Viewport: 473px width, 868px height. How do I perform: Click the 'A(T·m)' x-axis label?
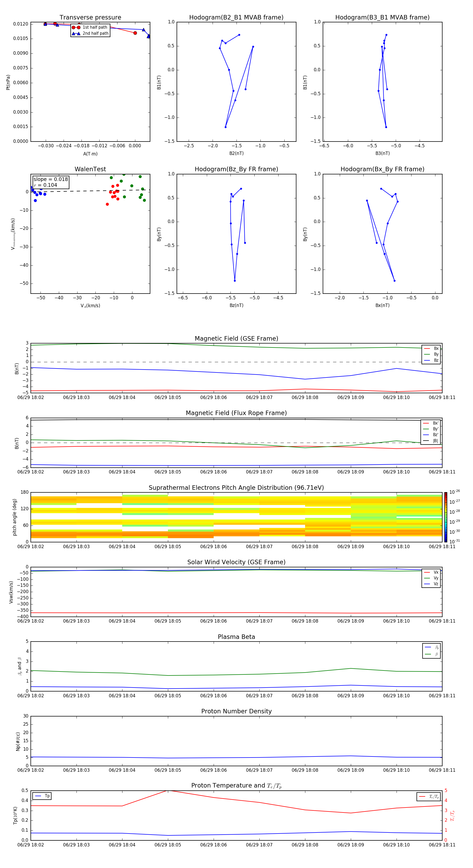pyautogui.click(x=90, y=154)
